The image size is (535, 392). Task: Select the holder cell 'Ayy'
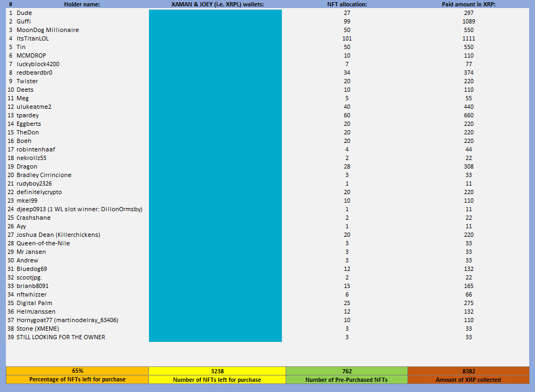[x=21, y=226]
